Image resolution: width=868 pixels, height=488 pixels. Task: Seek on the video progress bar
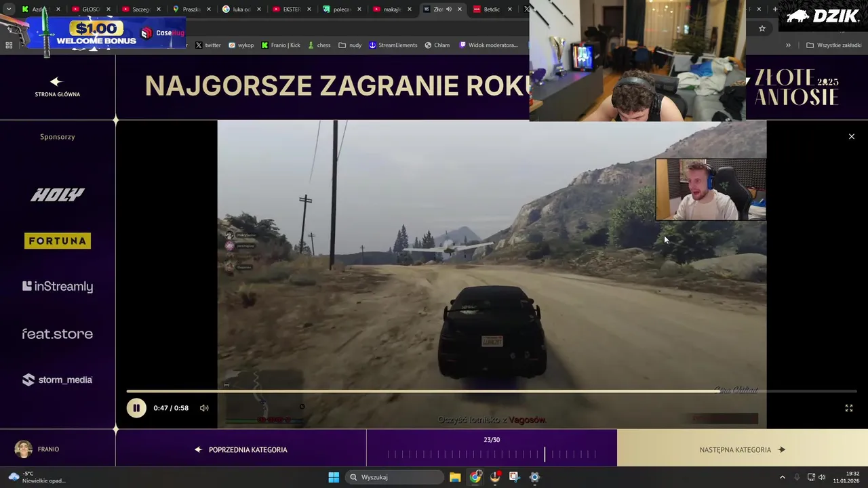coord(492,391)
